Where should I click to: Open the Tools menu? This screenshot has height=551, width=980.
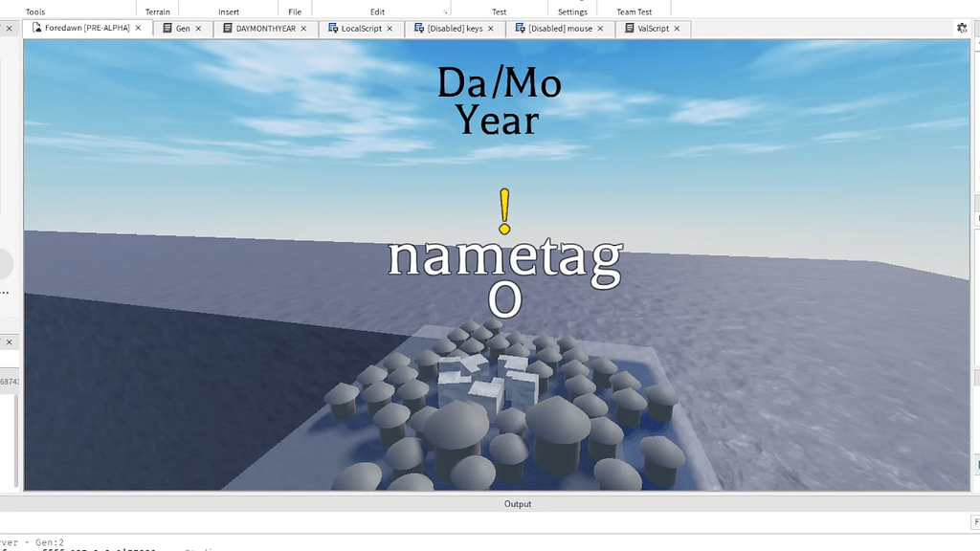[x=33, y=11]
